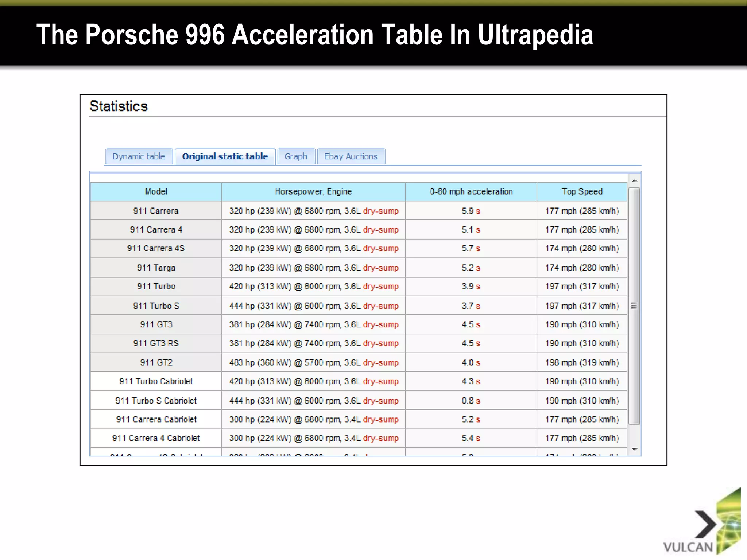Select the 911 GT3 RS model cell
The width and height of the screenshot is (747, 560).
pos(156,343)
